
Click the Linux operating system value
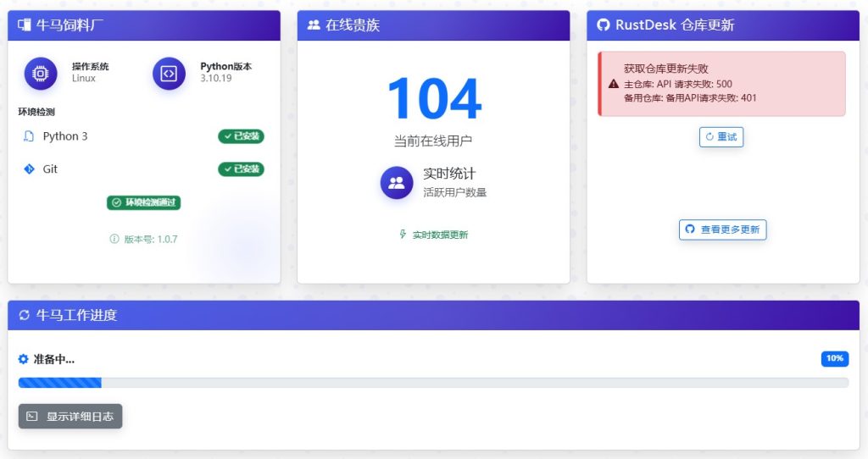[x=84, y=79]
